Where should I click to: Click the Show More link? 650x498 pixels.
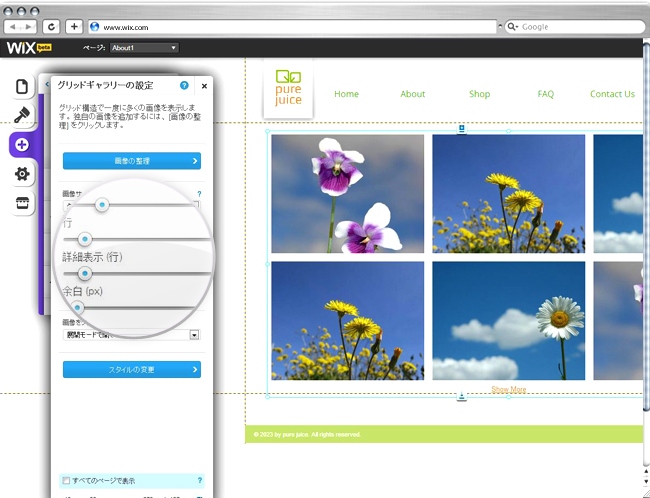509,389
